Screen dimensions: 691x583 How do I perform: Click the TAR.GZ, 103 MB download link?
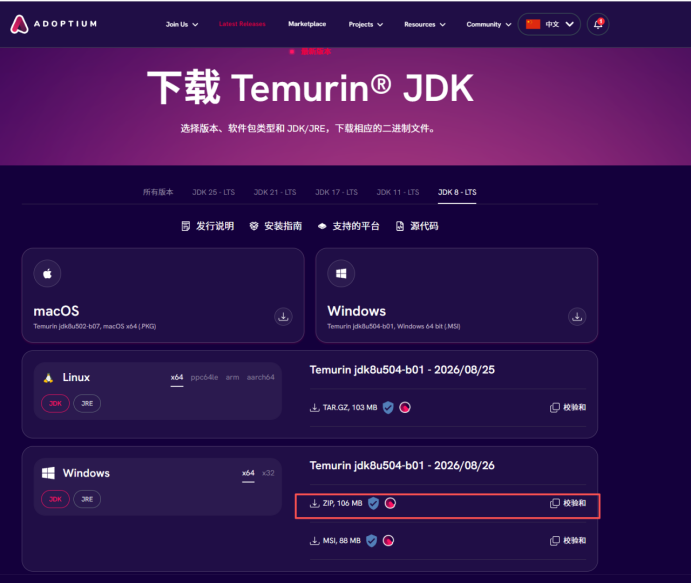click(x=344, y=408)
